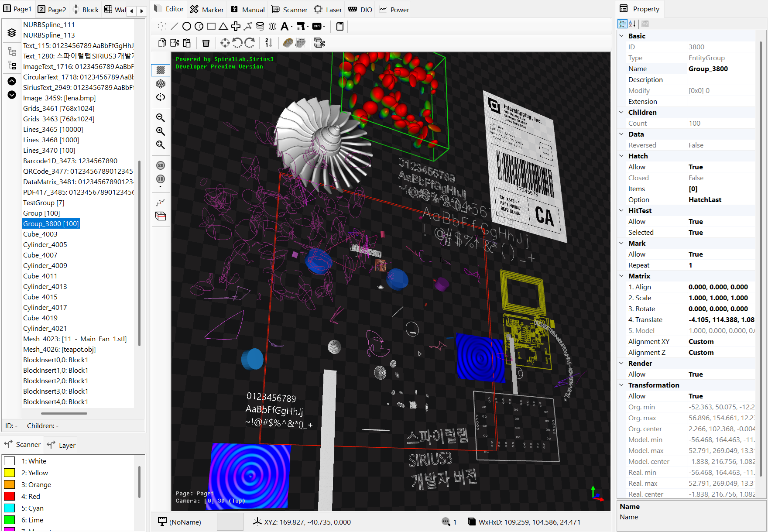Choose the triangle shape tool

(x=223, y=27)
